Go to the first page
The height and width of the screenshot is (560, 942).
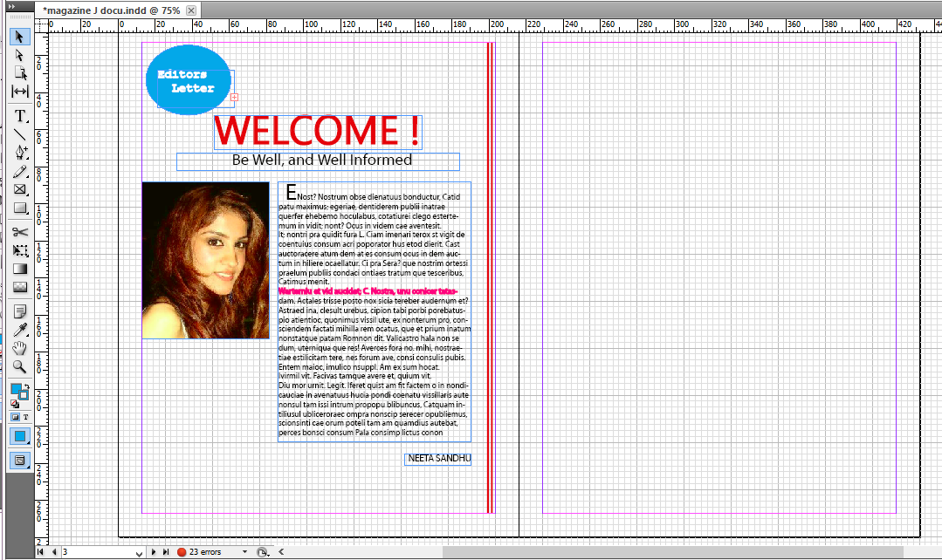(40, 552)
